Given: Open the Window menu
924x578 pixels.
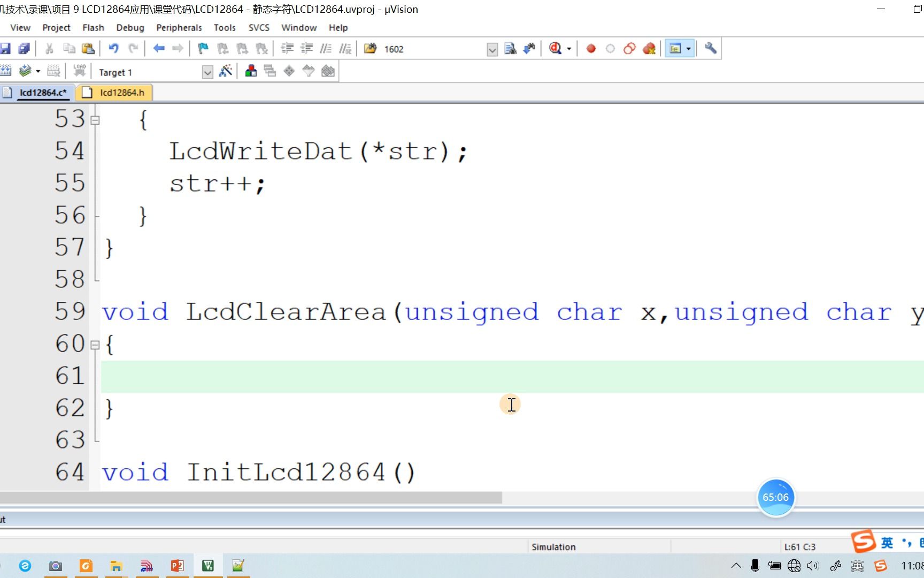Looking at the screenshot, I should click(299, 27).
